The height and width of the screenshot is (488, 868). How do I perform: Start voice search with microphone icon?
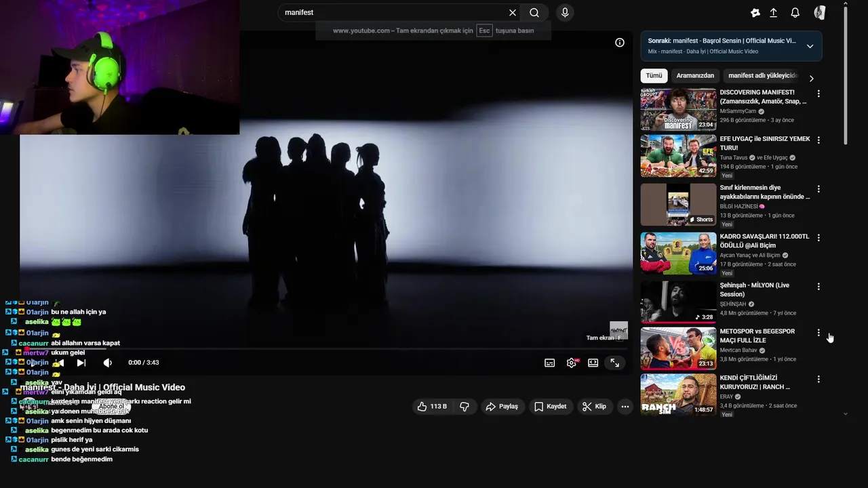(565, 12)
